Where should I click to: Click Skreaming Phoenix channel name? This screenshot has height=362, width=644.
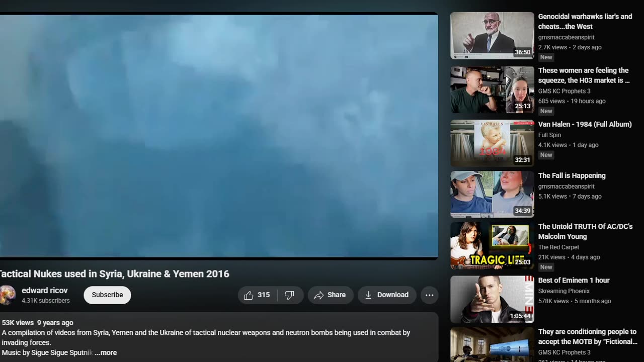(563, 291)
